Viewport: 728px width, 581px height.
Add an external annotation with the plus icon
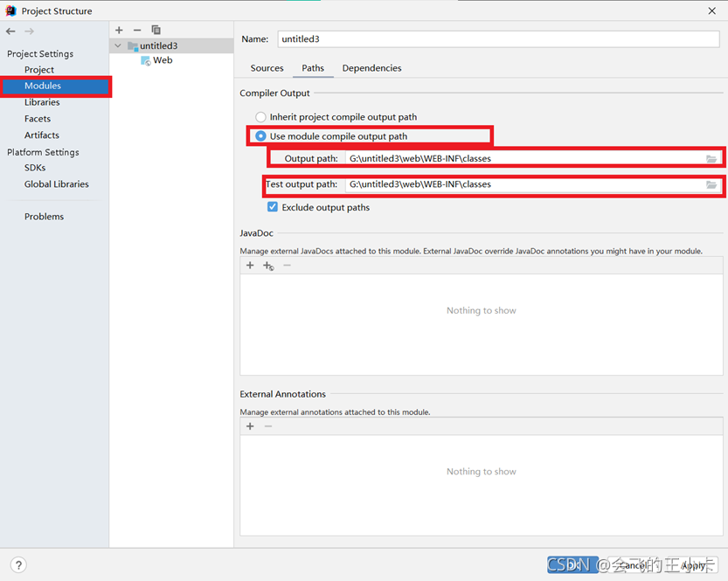click(250, 426)
